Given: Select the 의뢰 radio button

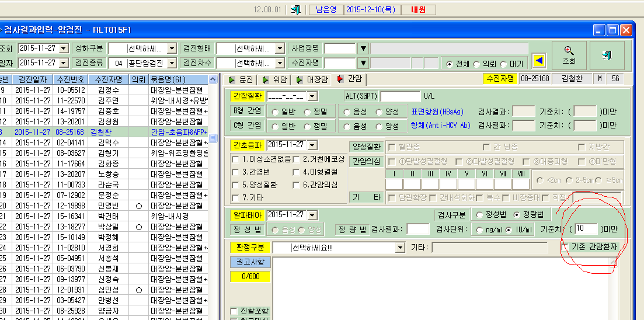Looking at the screenshot, I should click(x=476, y=64).
